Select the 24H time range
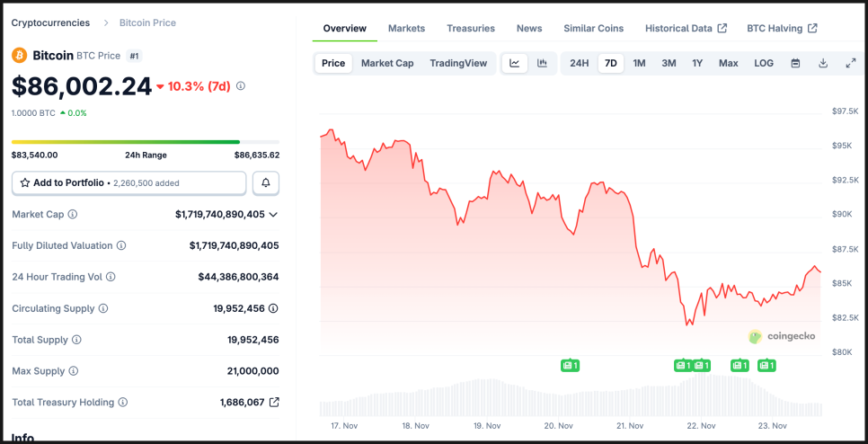This screenshot has height=444, width=868. click(x=580, y=63)
